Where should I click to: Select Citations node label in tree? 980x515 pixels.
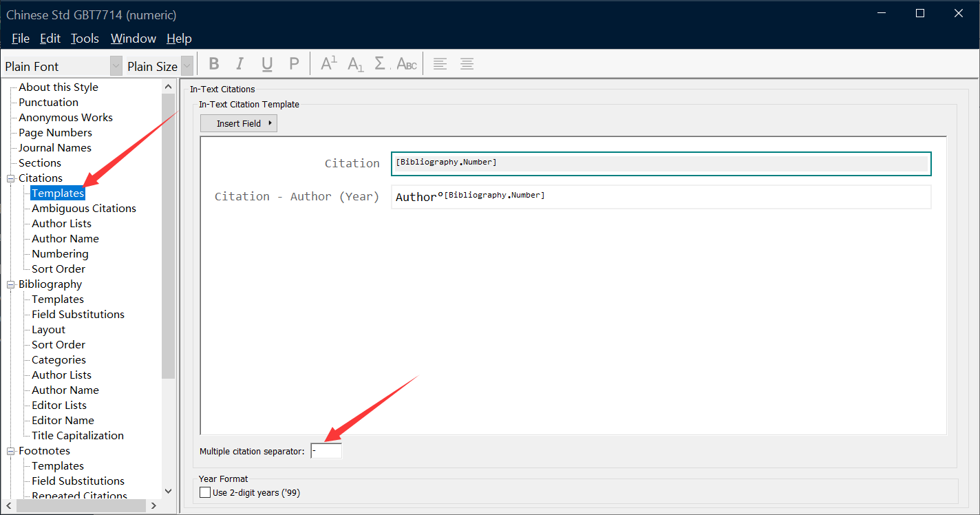click(41, 178)
